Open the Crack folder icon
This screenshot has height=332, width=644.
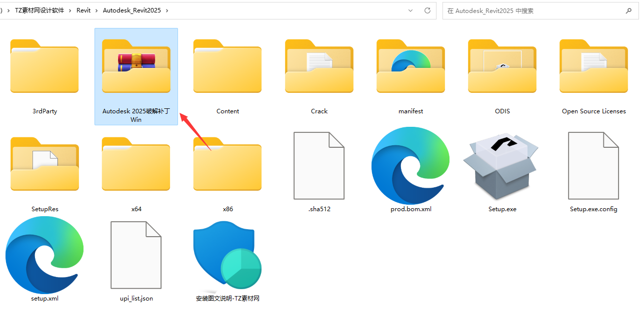(x=319, y=66)
